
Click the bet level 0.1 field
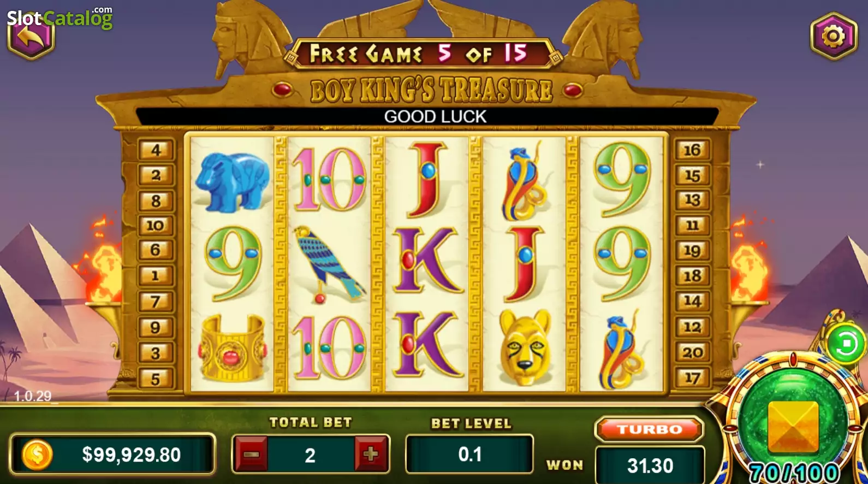point(469,454)
